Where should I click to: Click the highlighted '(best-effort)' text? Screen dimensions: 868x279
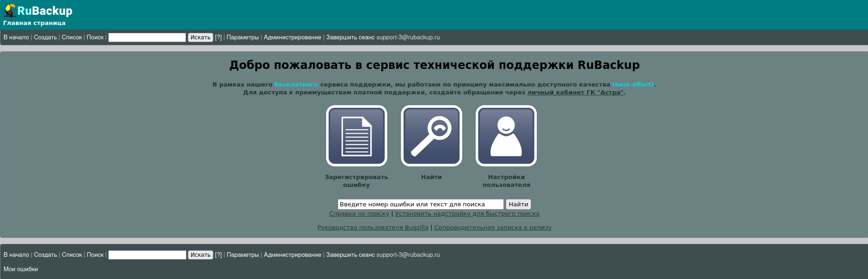pyautogui.click(x=633, y=85)
